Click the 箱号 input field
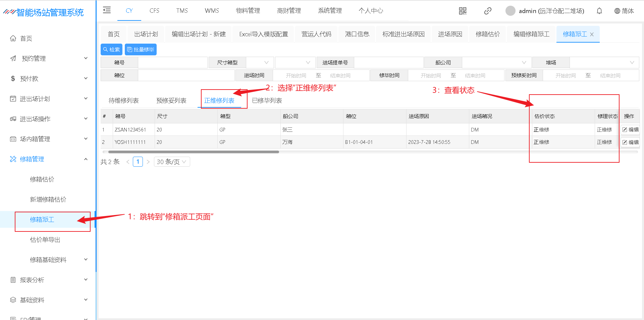Viewport: 644px width, 320px height. click(x=172, y=63)
